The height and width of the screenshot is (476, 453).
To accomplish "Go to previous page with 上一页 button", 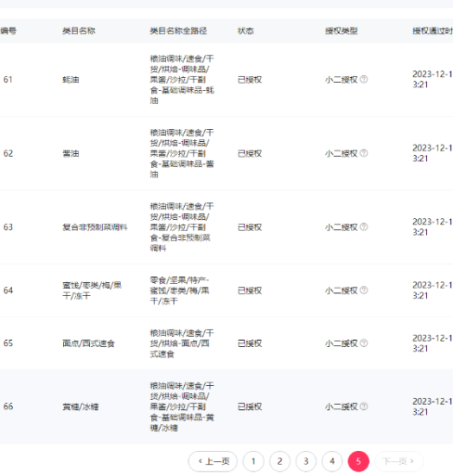I will 213,461.
